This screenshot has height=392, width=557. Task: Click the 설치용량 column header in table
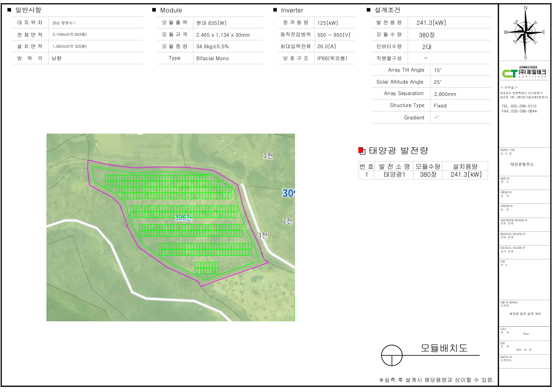(465, 166)
